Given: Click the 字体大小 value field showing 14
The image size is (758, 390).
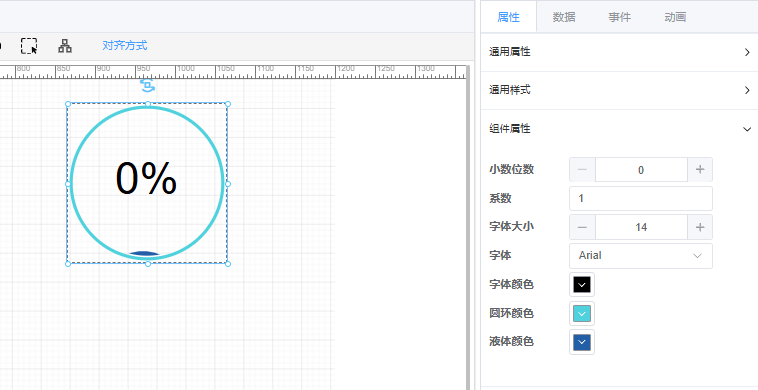Looking at the screenshot, I should pyautogui.click(x=641, y=227).
